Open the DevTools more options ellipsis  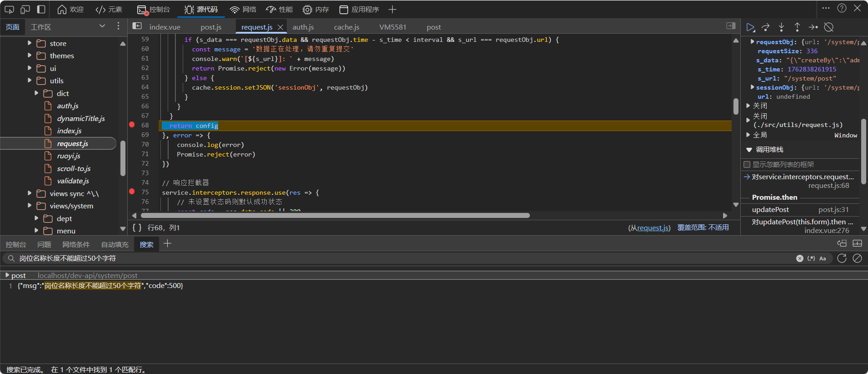[826, 8]
